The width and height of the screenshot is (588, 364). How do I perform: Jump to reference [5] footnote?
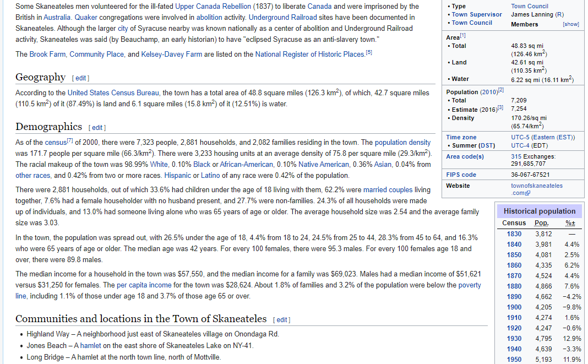(x=369, y=52)
